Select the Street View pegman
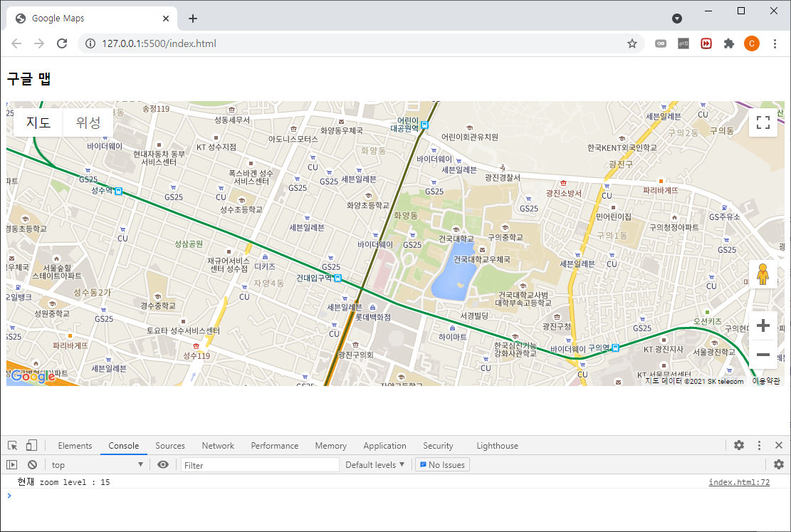791x532 pixels. 763,275
